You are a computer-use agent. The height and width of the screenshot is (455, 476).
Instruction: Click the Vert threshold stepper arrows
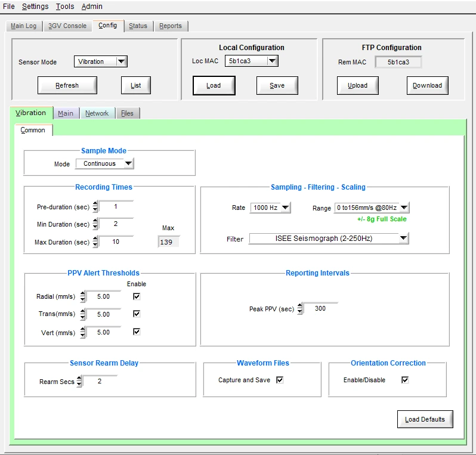click(82, 332)
